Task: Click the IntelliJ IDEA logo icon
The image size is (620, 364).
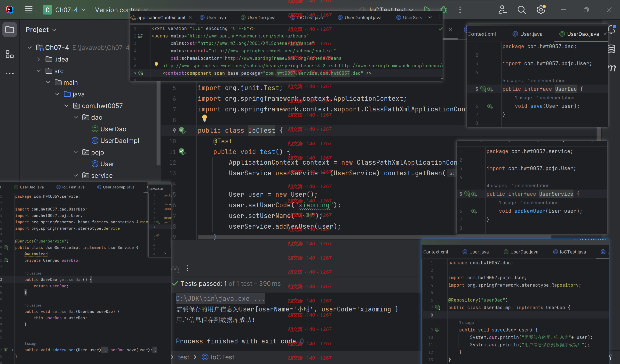Action: coord(9,10)
